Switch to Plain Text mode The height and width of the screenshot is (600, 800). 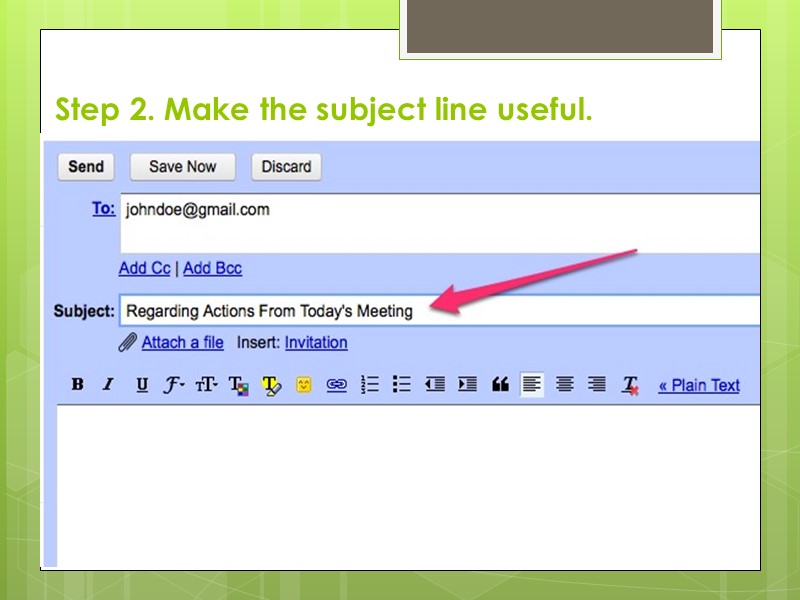tap(699, 385)
